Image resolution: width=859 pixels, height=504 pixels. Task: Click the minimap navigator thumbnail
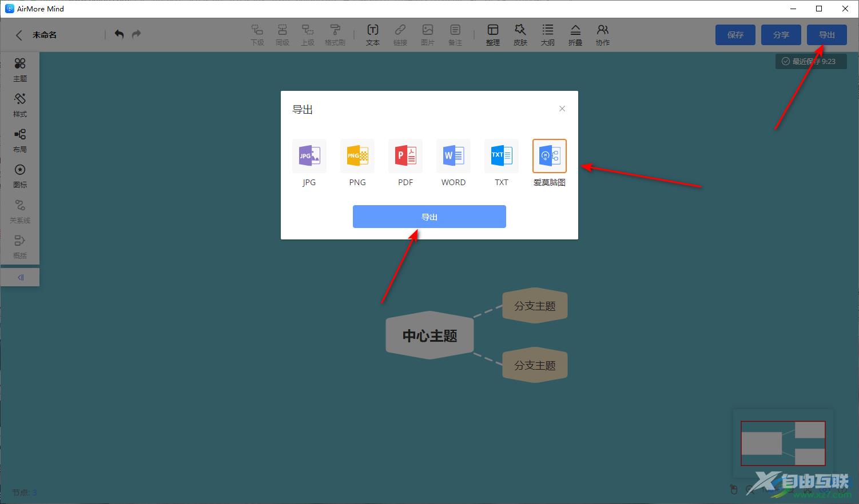coord(783,443)
